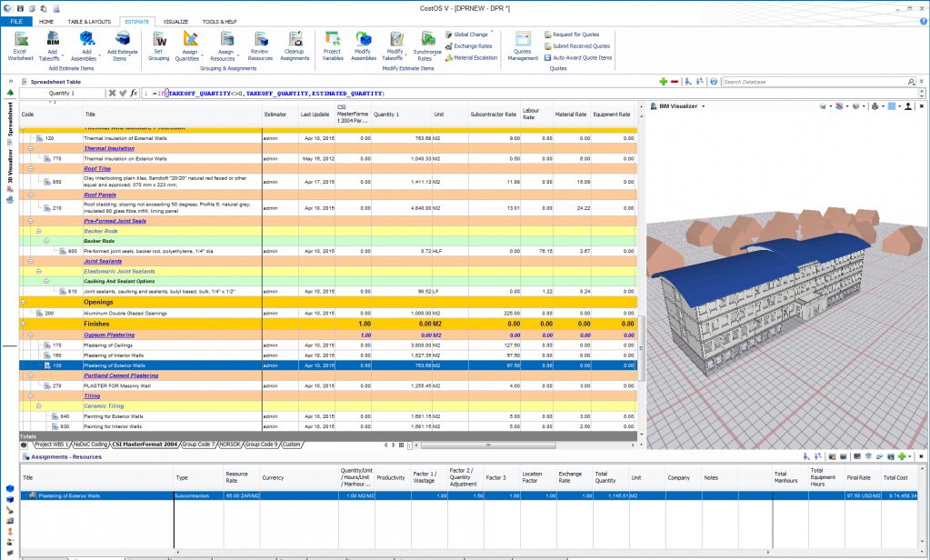930x560 pixels.
Task: Click the formula bar input
Action: tap(534, 93)
